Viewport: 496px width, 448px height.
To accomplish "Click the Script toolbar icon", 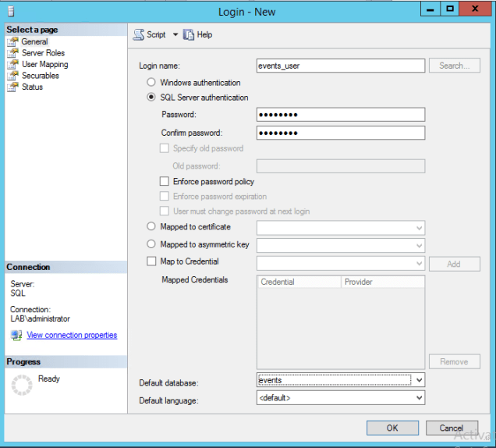I will point(139,34).
